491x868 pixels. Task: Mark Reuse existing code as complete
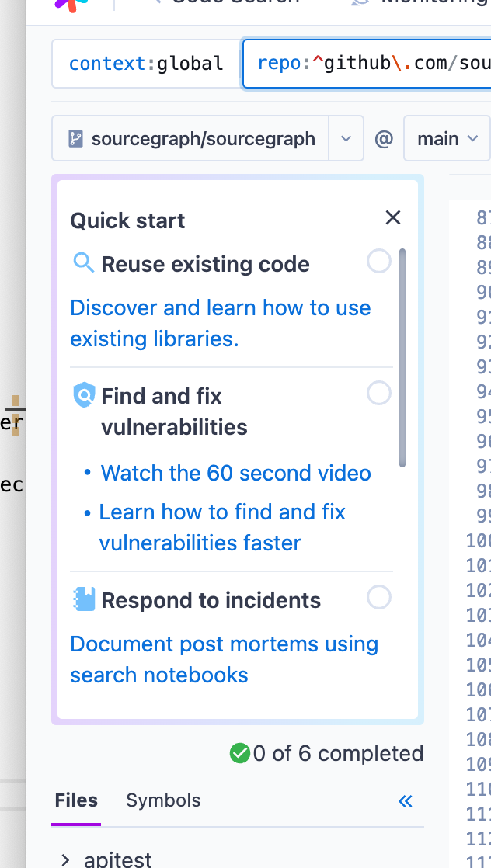379,262
